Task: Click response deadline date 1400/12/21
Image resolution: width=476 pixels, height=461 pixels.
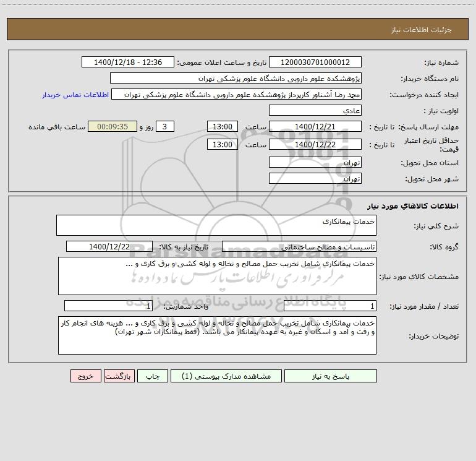Action: click(315, 126)
